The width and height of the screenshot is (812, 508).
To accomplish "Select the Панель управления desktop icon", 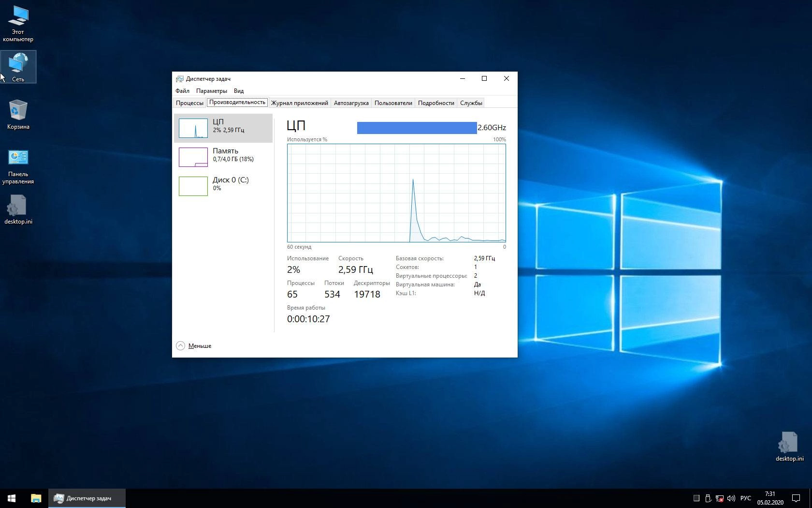I will click(x=18, y=167).
